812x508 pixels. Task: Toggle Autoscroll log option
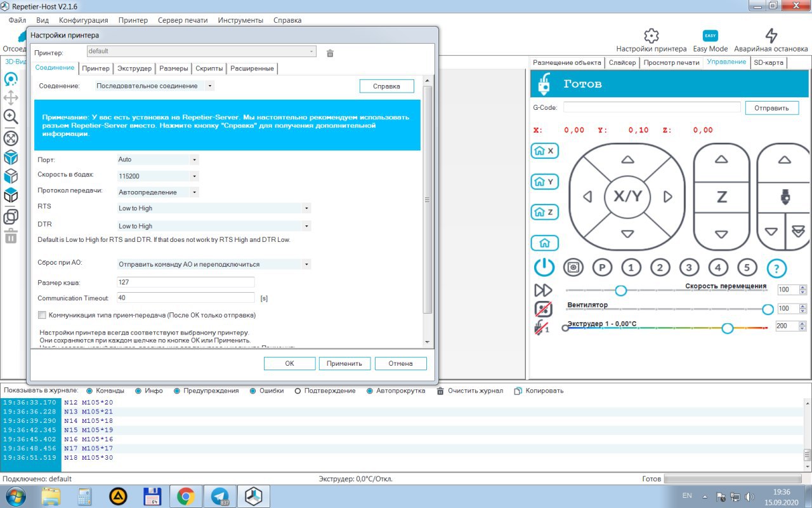pos(369,391)
